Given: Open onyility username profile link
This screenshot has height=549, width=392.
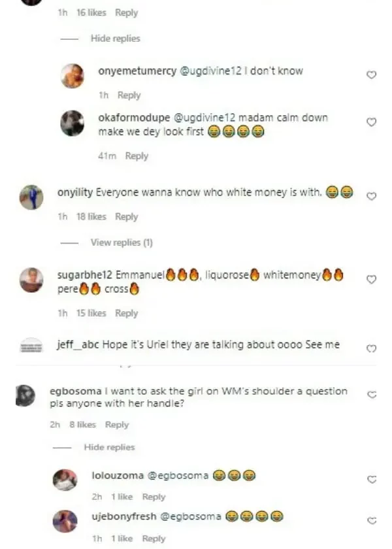Looking at the screenshot, I should coord(75,193).
